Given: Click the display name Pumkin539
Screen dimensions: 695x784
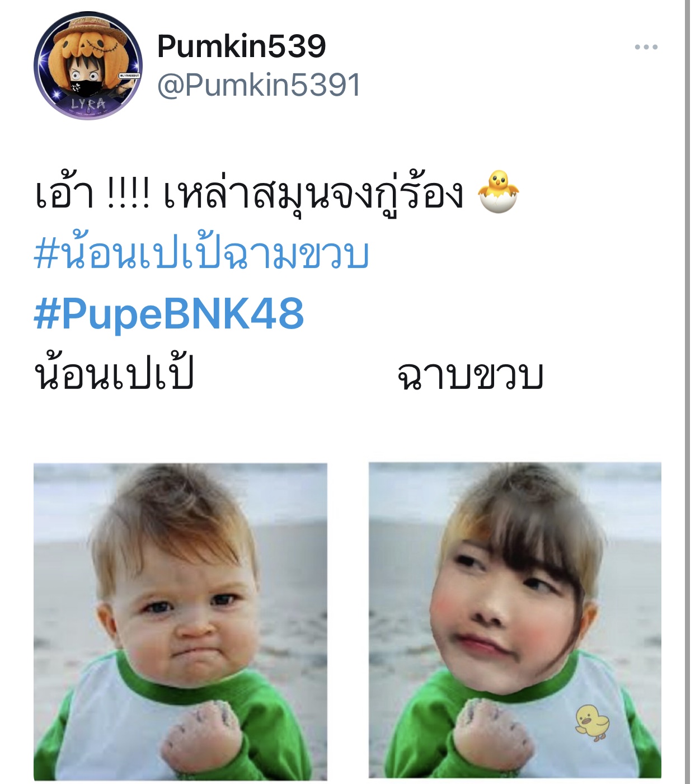Looking at the screenshot, I should 241,46.
